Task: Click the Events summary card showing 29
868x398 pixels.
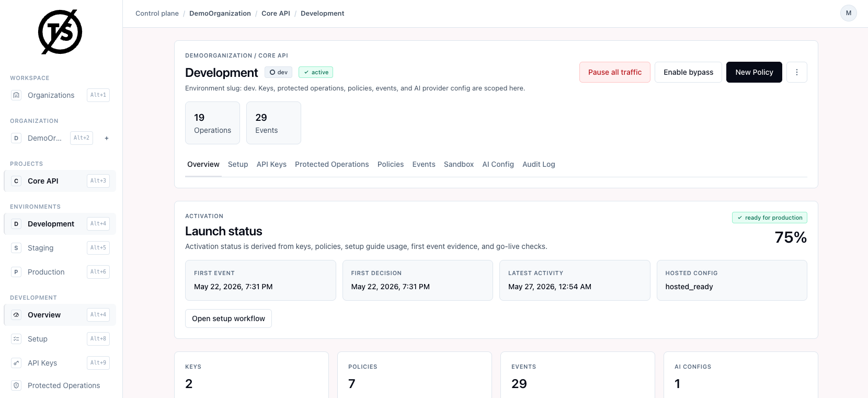Action: point(578,375)
